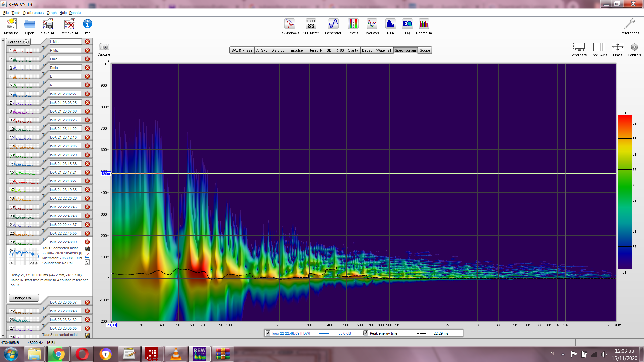Image resolution: width=644 pixels, height=362 pixels.
Task: Click the spectrogram color scale bar
Action: tap(625, 192)
